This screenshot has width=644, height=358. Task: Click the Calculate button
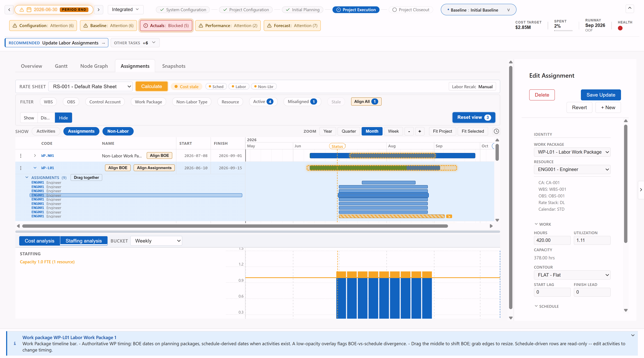pyautogui.click(x=151, y=87)
